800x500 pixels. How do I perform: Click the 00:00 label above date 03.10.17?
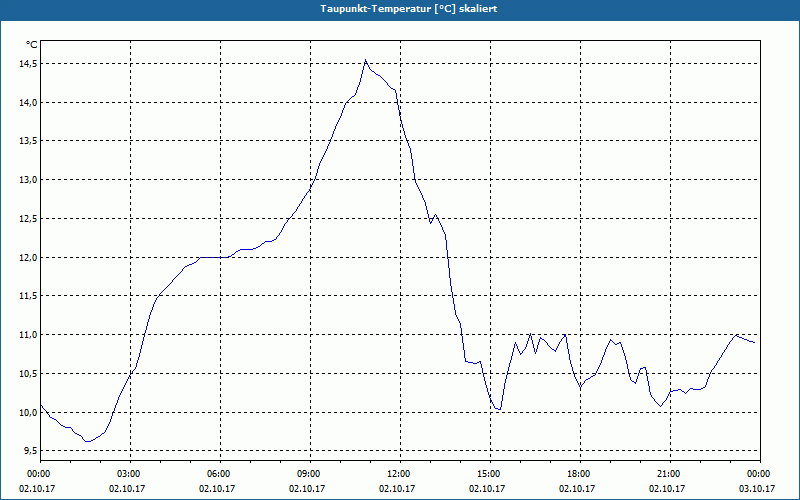760,474
